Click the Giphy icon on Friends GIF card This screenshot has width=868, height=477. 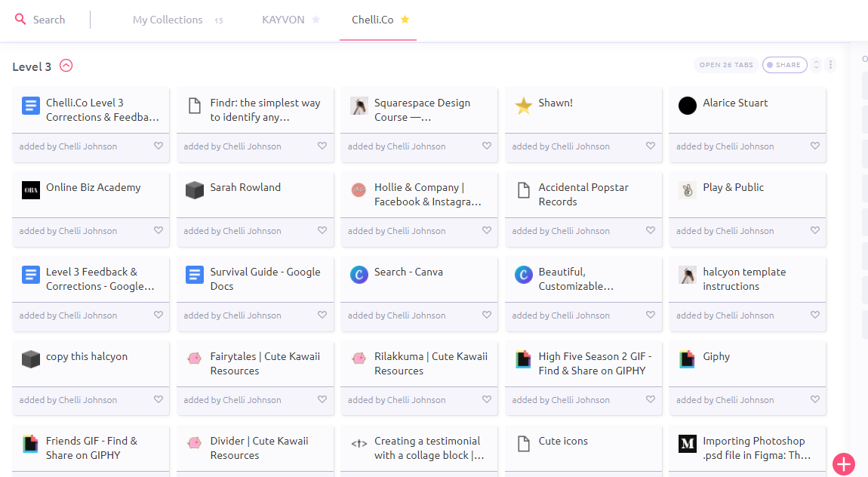pyautogui.click(x=30, y=443)
